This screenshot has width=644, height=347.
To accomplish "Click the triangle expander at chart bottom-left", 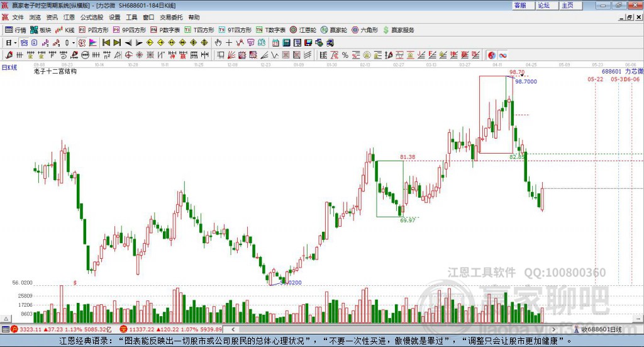I will coord(6,319).
